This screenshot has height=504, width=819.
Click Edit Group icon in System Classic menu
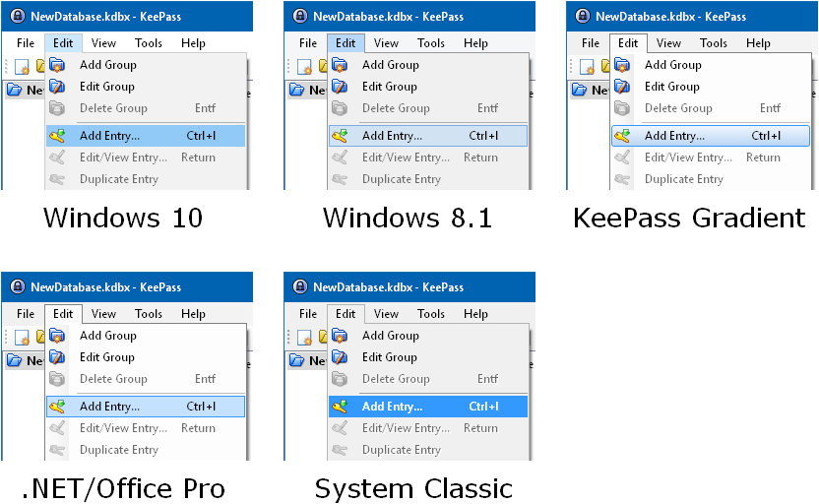click(340, 357)
